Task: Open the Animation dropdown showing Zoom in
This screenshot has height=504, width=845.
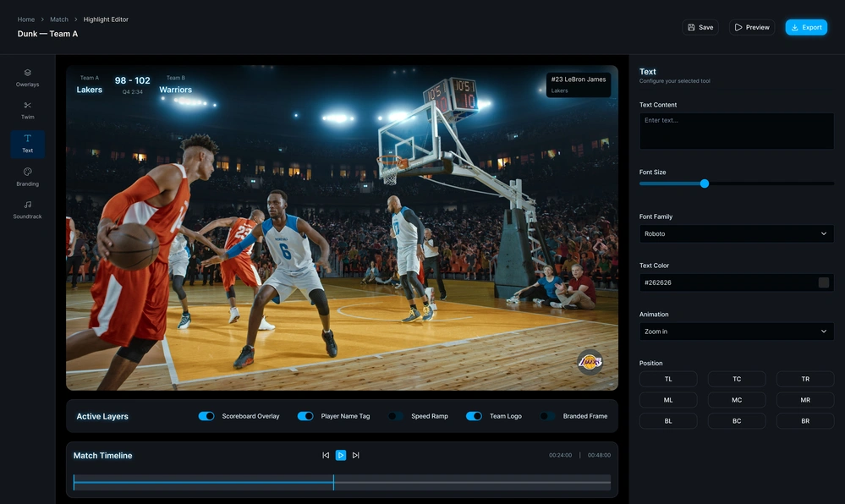Action: tap(736, 331)
